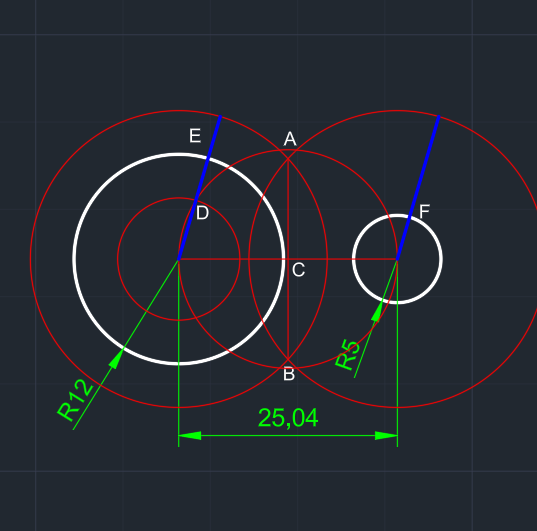The image size is (537, 531).
Task: Click point label A at top intersection
Action: coord(290,139)
